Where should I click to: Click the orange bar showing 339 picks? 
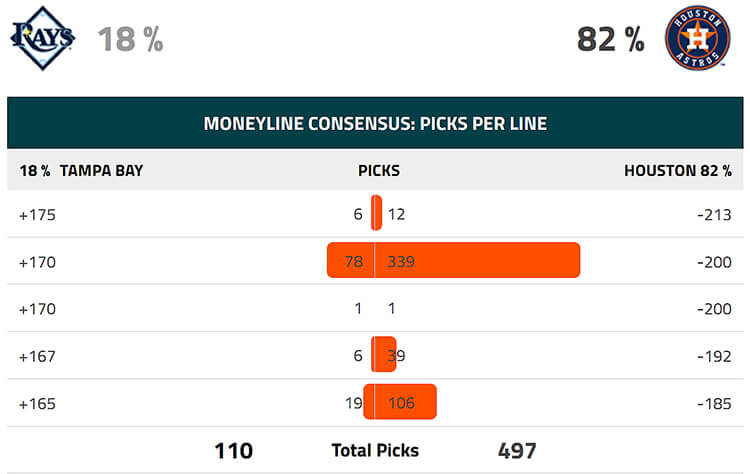click(477, 260)
